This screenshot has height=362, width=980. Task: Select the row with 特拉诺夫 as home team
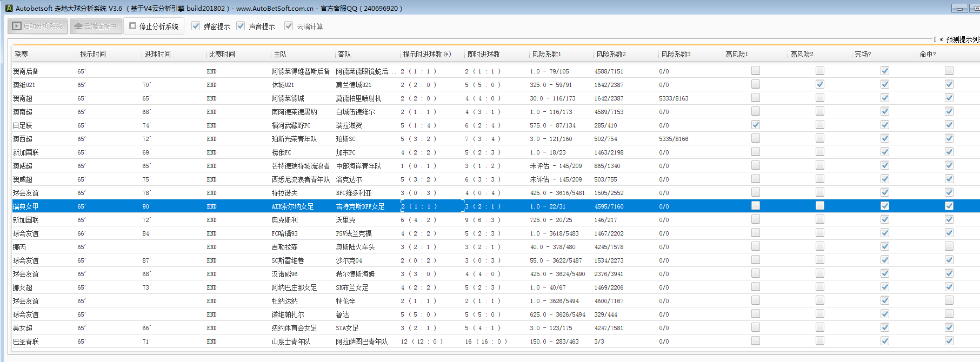[284, 193]
